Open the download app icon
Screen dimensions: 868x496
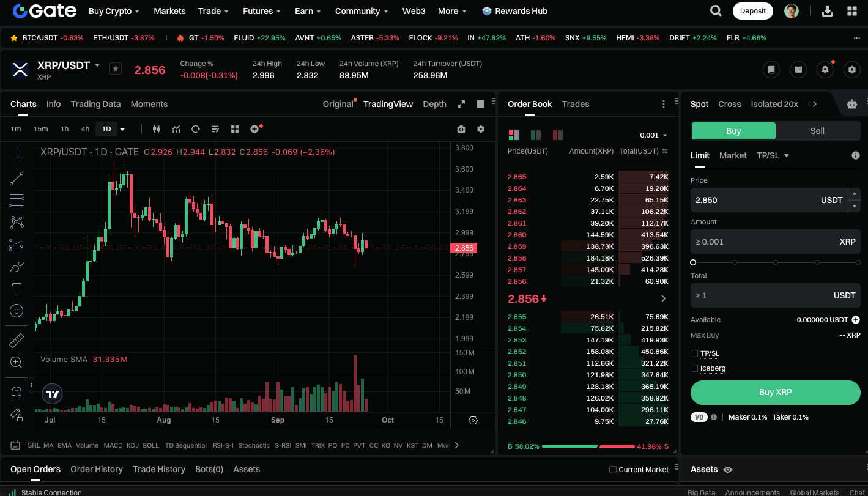(828, 11)
